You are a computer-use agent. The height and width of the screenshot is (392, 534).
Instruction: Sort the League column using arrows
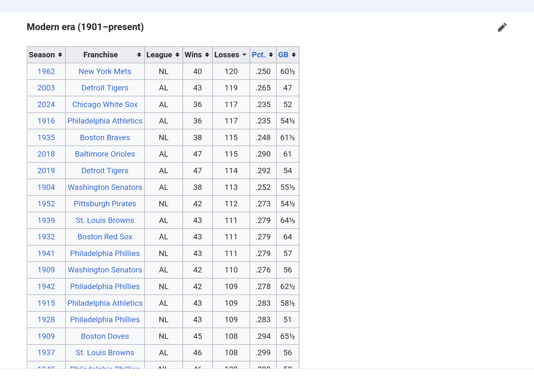click(177, 55)
